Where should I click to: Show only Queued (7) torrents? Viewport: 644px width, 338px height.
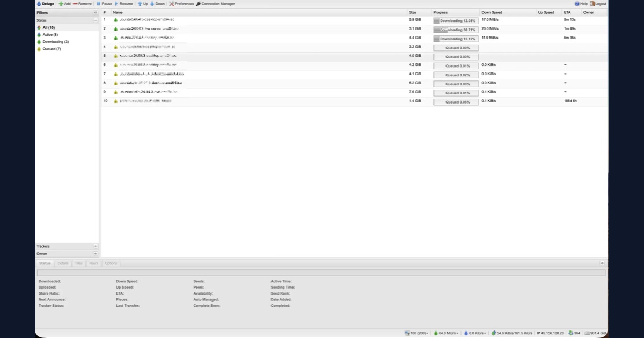[68, 49]
